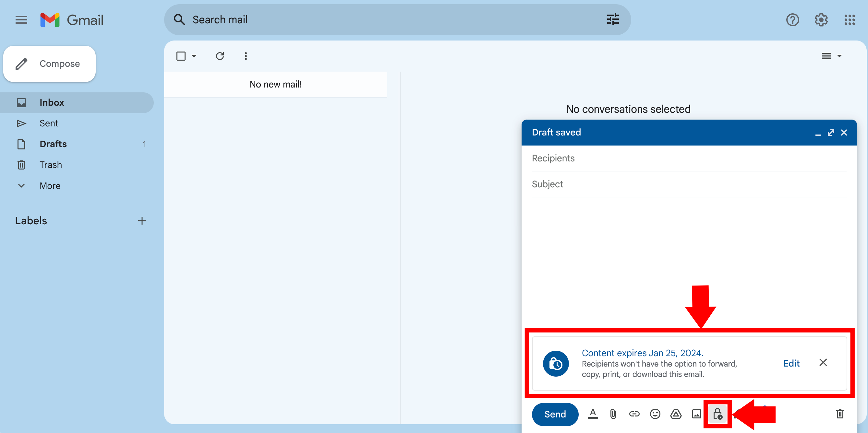Toggle confidential mode lock icon
The width and height of the screenshot is (868, 433).
[x=717, y=414]
